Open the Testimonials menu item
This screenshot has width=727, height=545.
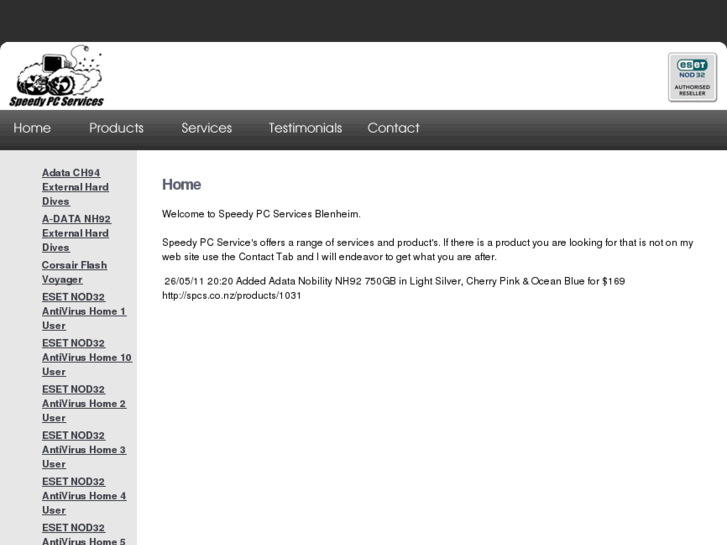point(305,128)
